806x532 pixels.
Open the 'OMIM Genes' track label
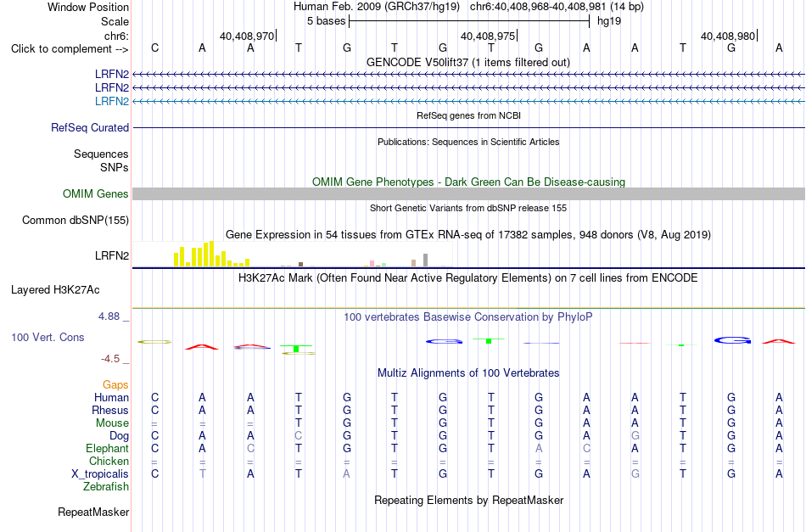[x=96, y=193]
